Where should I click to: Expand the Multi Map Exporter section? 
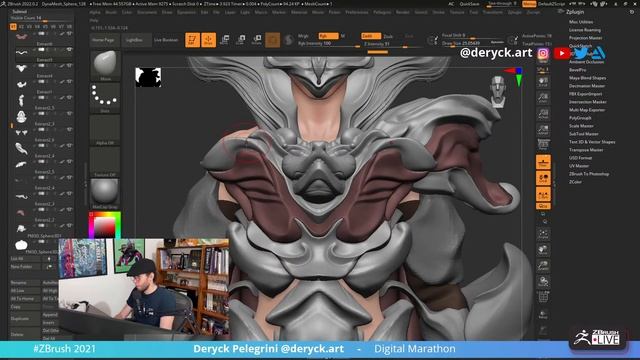point(587,110)
